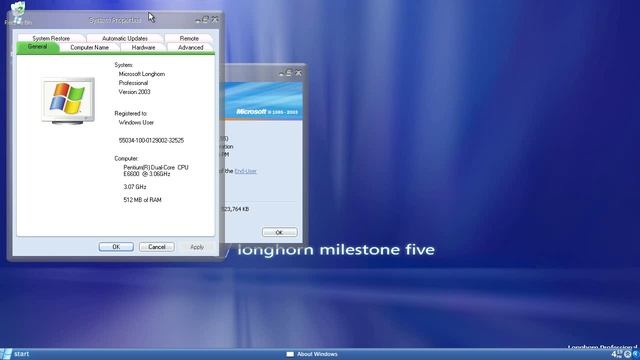Click the product ID 55034-100-0129002-32525
Viewport: 640px width, 360px height.
(151, 140)
